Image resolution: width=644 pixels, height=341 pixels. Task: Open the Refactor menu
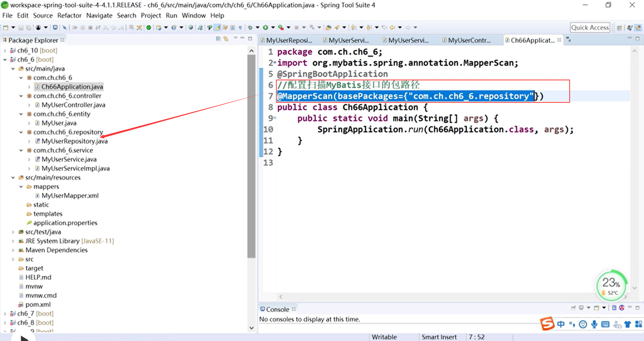[69, 16]
